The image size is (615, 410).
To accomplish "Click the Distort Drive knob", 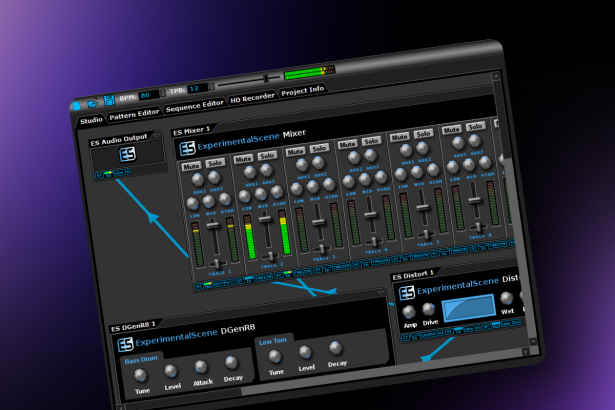I will click(429, 309).
